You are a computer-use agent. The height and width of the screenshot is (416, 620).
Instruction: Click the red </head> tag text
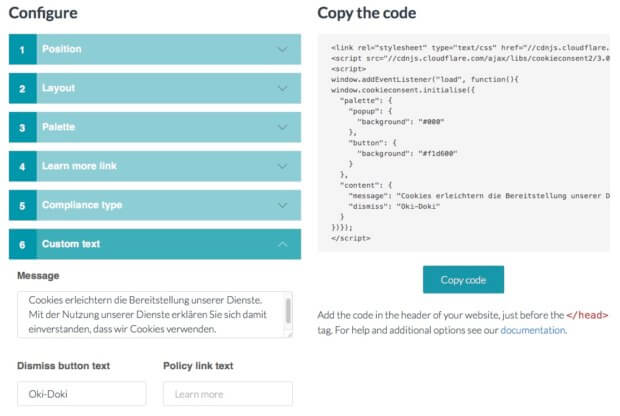point(587,315)
